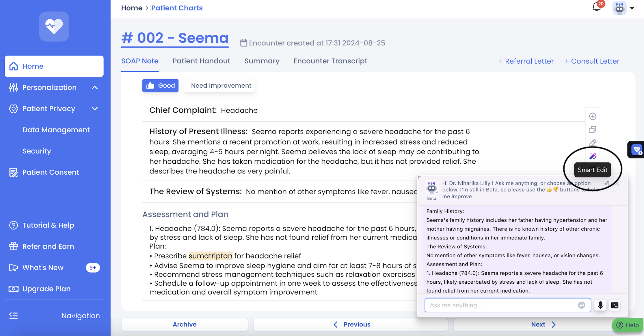Click the pencil edit icon
The width and height of the screenshot is (644, 336).
593,143
